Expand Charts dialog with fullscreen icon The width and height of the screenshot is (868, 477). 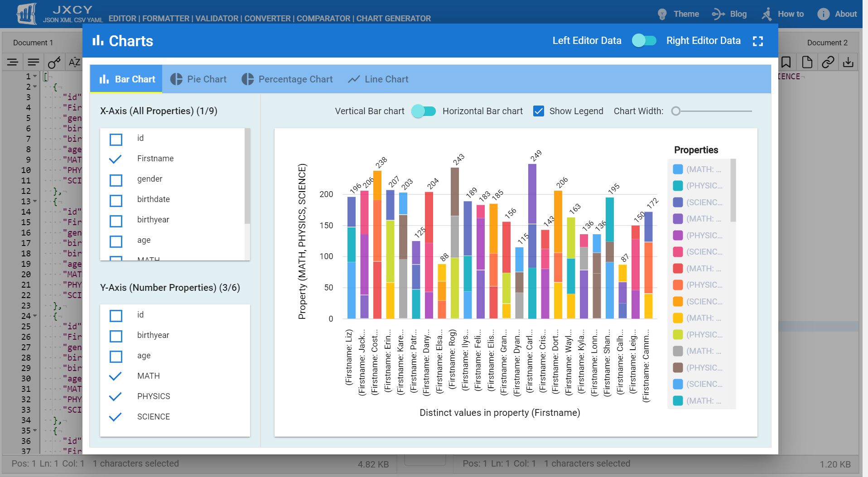tap(758, 41)
